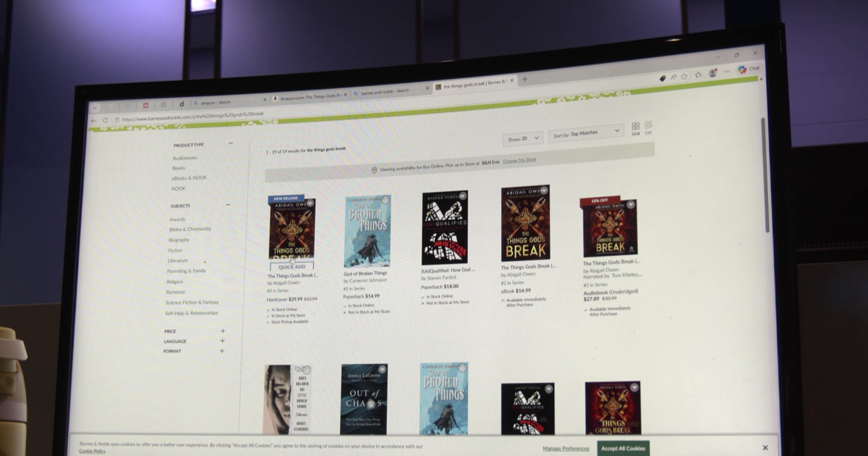Open the browser profile avatar
Viewport: 868px width, 456px height.
(712, 73)
